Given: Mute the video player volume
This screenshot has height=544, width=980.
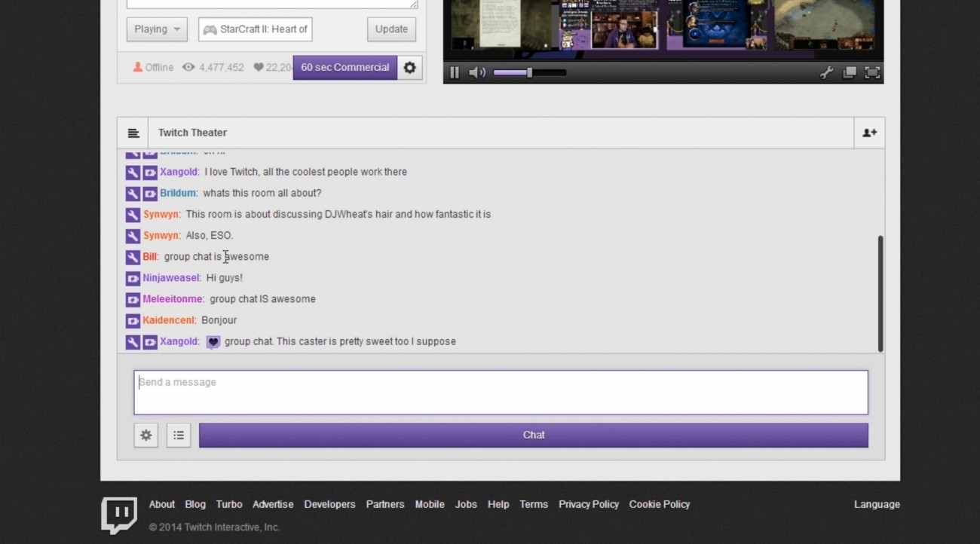Looking at the screenshot, I should [476, 73].
